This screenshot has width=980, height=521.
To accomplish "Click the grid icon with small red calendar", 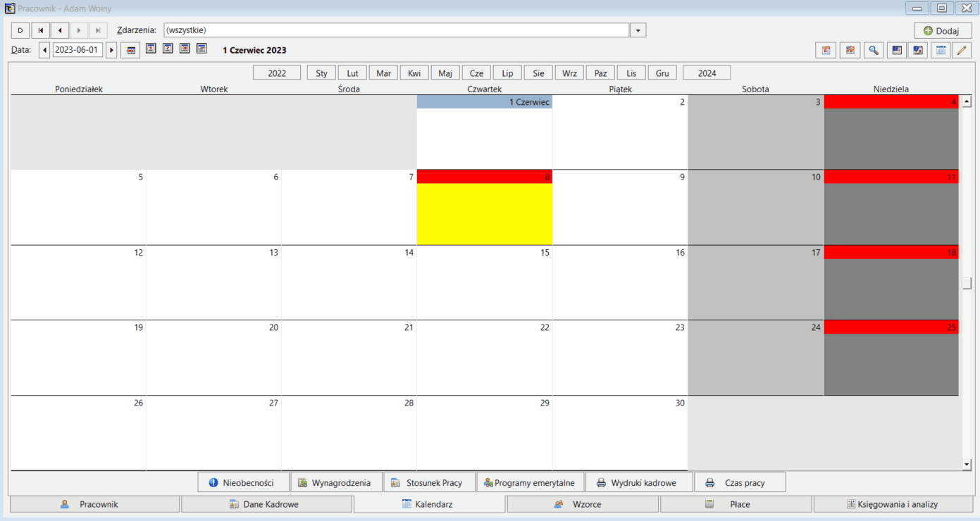I will click(x=897, y=50).
